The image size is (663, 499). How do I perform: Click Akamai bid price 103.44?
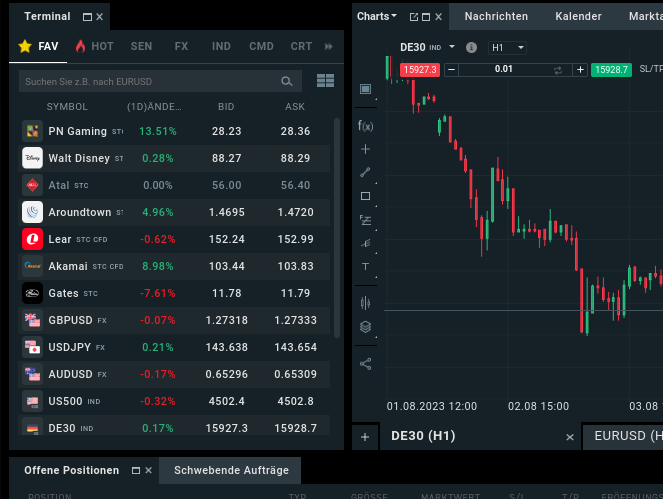[227, 266]
